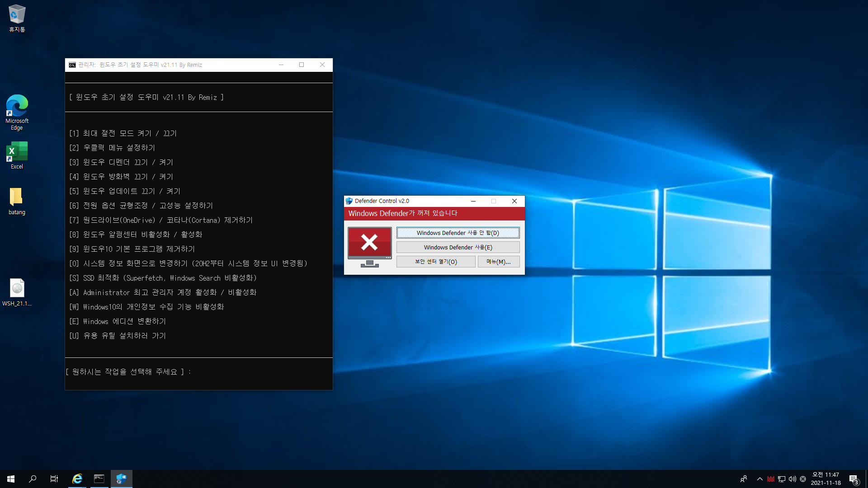868x488 pixels.
Task: Close the Remiz command prompt window
Action: (322, 65)
